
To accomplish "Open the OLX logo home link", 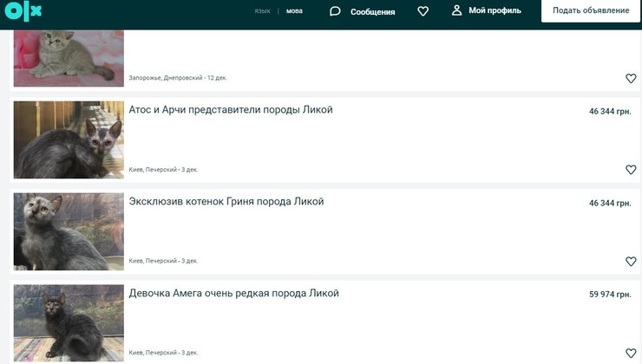I will pyautogui.click(x=23, y=11).
